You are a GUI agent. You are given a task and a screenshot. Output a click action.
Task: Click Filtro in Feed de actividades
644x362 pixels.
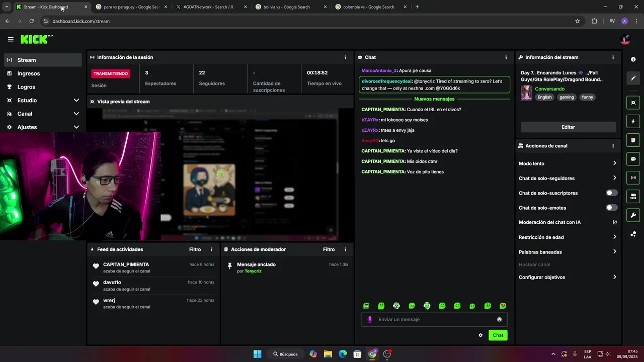[x=195, y=249]
